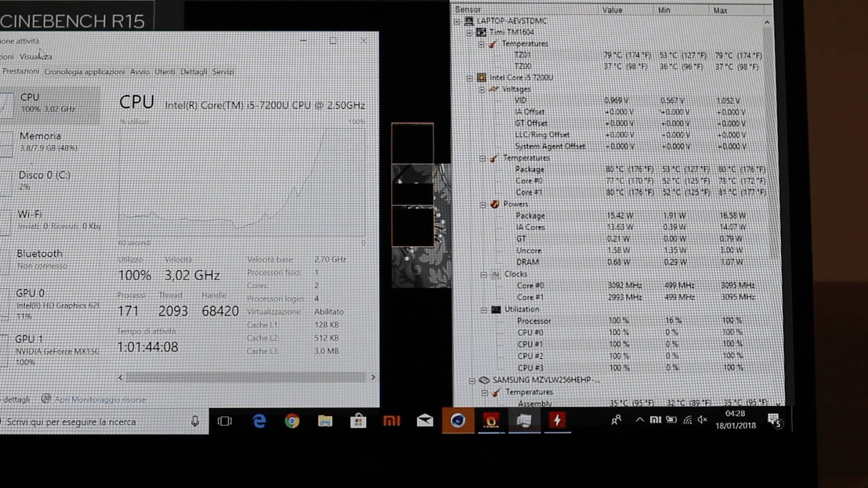Click the scroll up arrow in HWMonitor
Screen dimensions: 868x488
pyautogui.click(x=767, y=22)
